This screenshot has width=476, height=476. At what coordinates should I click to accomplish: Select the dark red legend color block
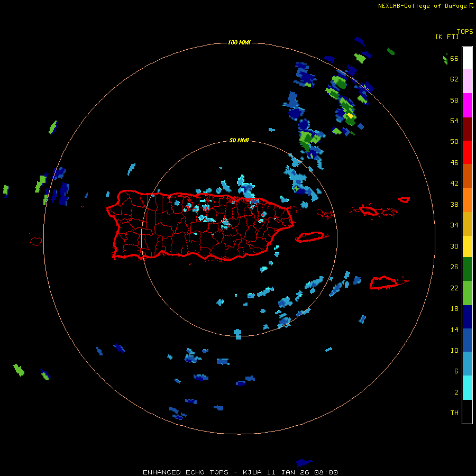pos(467,129)
